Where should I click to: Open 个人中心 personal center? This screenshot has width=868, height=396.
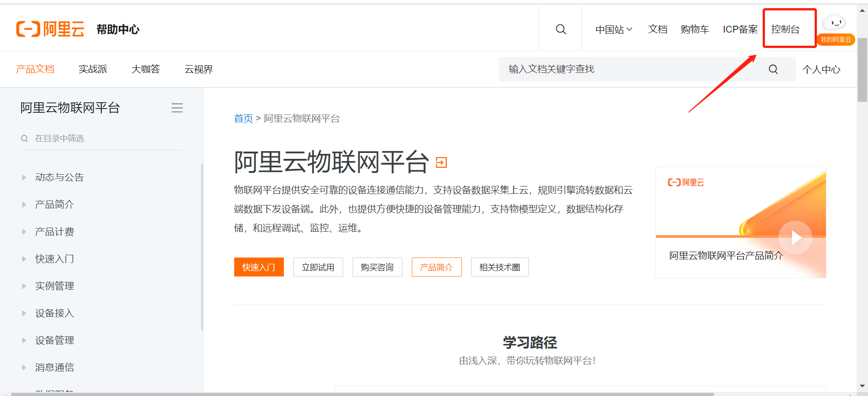coord(821,69)
